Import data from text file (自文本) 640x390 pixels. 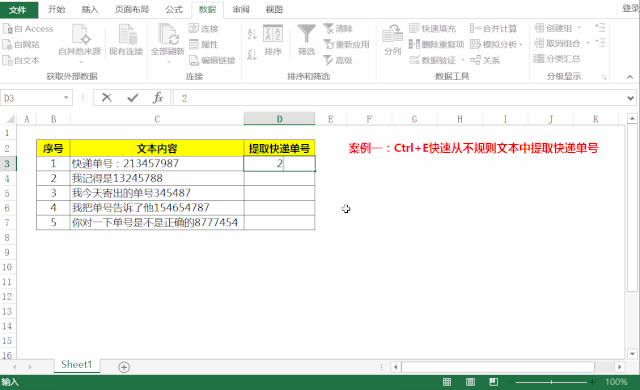[21, 60]
